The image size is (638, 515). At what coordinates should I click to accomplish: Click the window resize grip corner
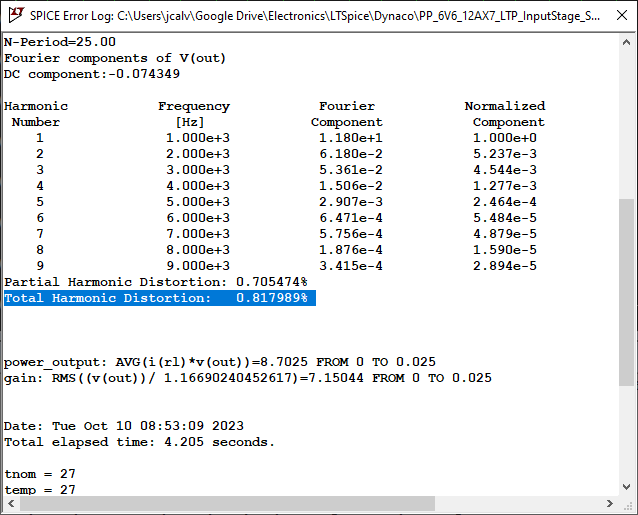[628, 505]
